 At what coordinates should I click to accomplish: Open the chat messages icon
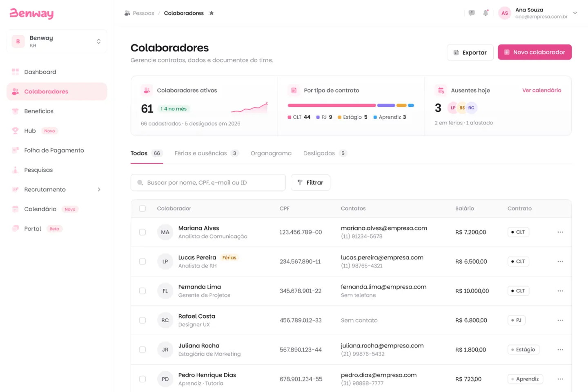(472, 13)
